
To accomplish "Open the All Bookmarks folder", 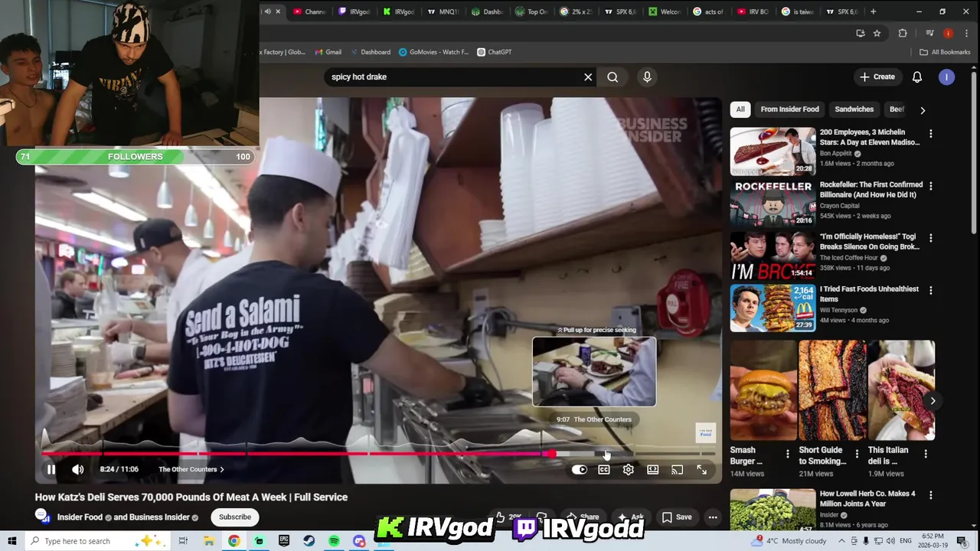I will coord(945,52).
